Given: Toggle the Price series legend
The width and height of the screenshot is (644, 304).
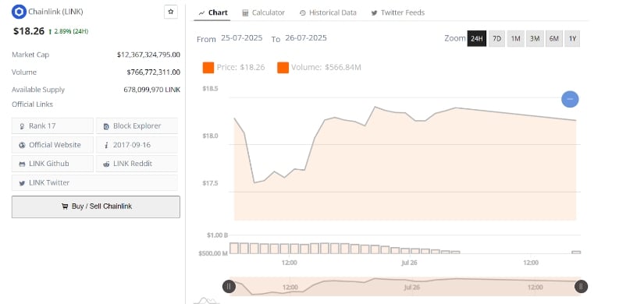Looking at the screenshot, I should pyautogui.click(x=233, y=68).
